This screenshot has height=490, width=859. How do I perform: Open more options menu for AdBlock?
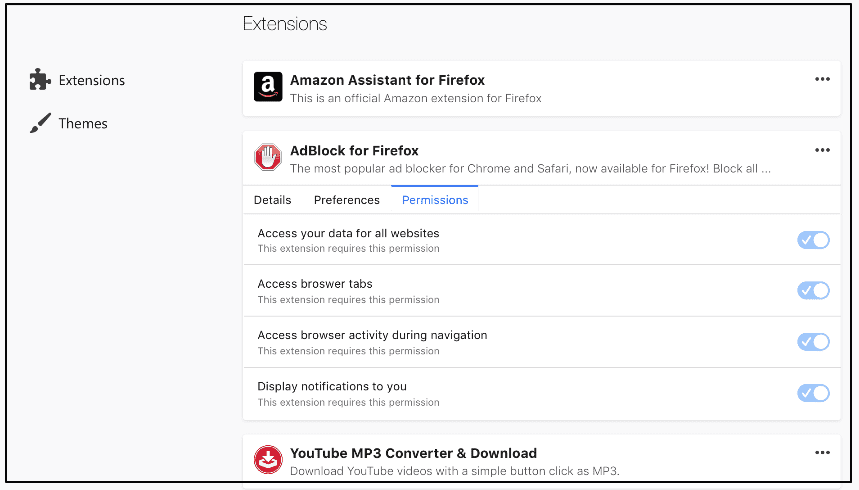pos(822,150)
